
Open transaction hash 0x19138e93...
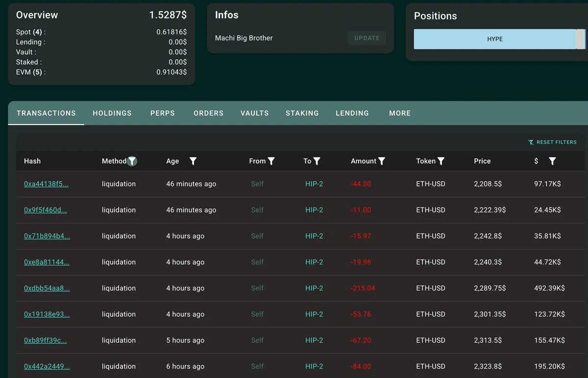point(47,314)
